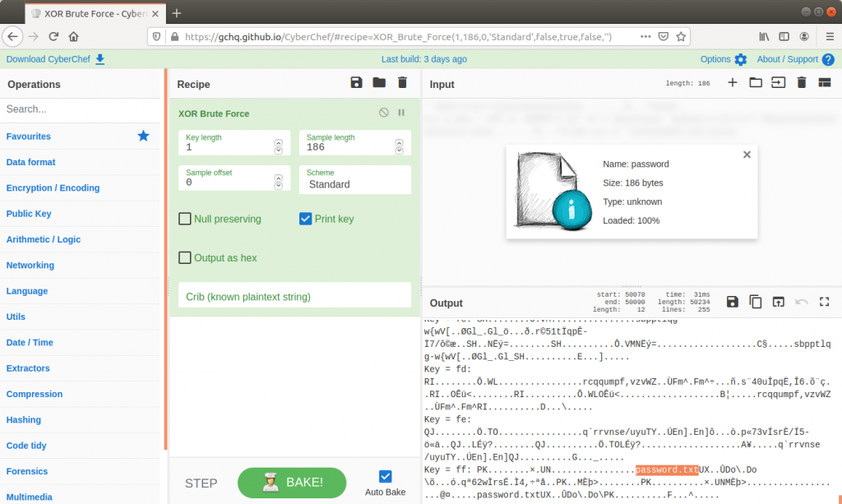Open Code tidy category
Image resolution: width=842 pixels, height=504 pixels.
click(80, 446)
